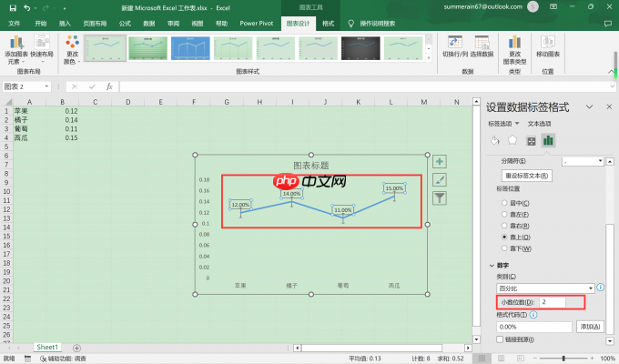Switch to Normal view icon in status bar
The image size is (619, 364).
pos(482,359)
